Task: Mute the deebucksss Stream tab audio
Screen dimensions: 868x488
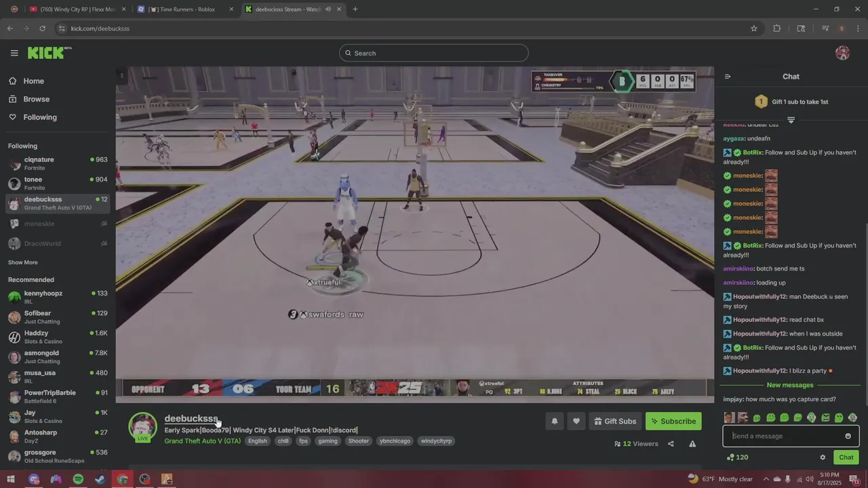Action: 328,9
